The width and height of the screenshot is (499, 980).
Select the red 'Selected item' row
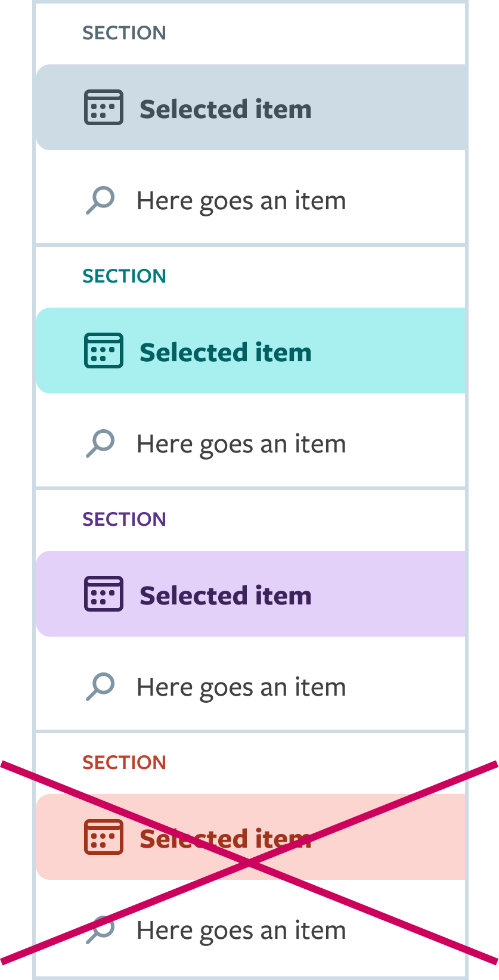point(250,837)
